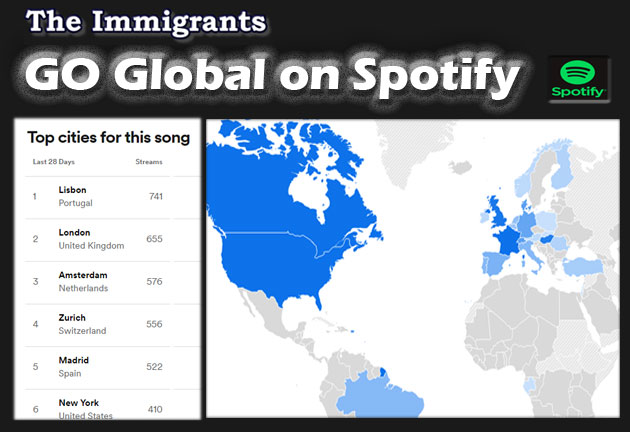This screenshot has height=432, width=630.
Task: Click Finland on the map
Action: [562, 169]
